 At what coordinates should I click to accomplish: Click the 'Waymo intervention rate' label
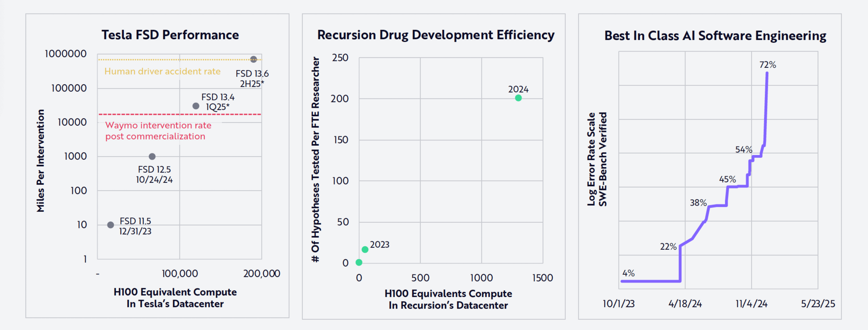pos(158,131)
